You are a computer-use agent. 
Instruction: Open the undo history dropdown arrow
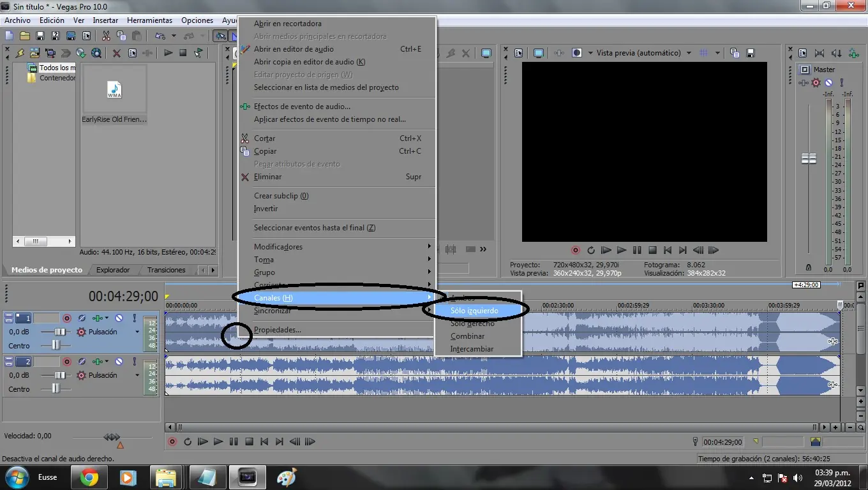tap(173, 36)
